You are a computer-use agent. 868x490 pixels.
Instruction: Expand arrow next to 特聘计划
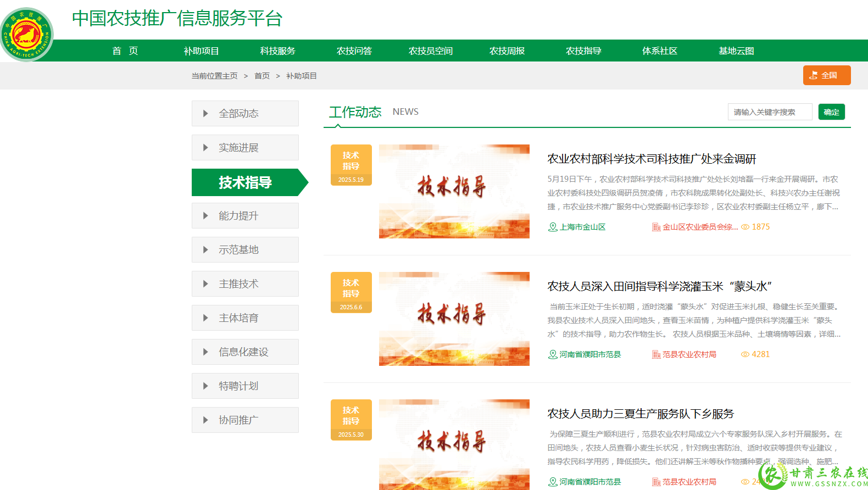point(205,386)
